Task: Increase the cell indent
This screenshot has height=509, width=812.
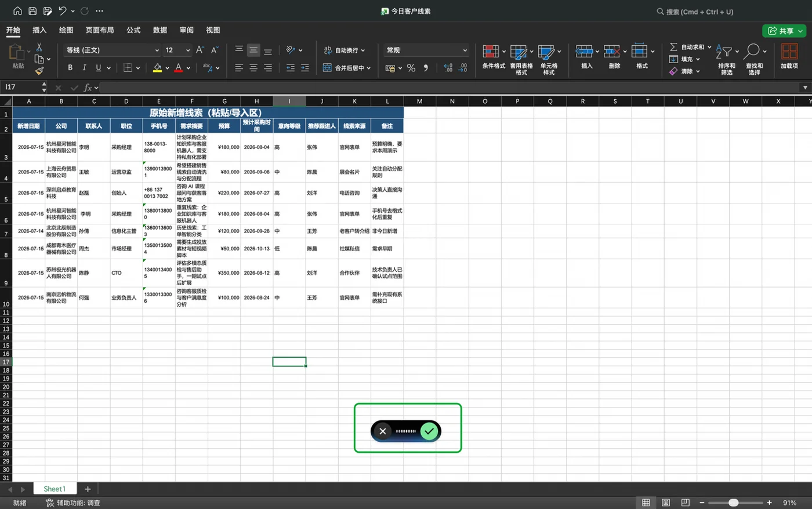Action: (x=304, y=68)
